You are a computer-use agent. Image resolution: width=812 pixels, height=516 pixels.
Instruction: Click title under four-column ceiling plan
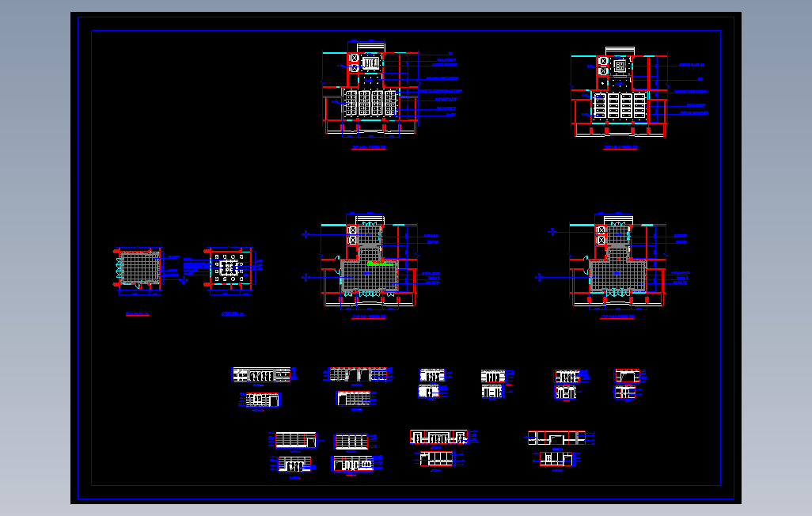(x=369, y=148)
